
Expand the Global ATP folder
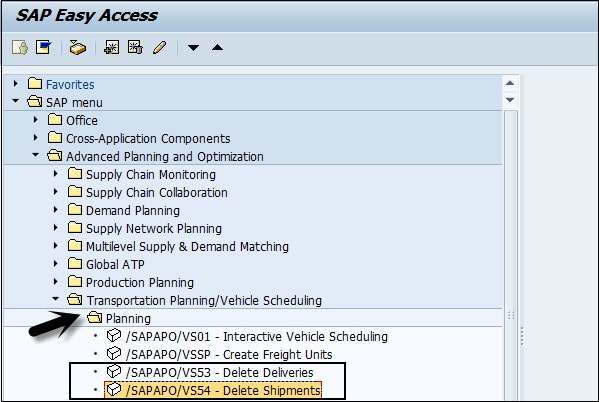click(56, 263)
